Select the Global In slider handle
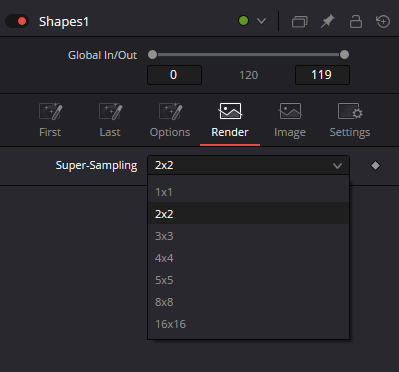The image size is (399, 372). [x=152, y=54]
